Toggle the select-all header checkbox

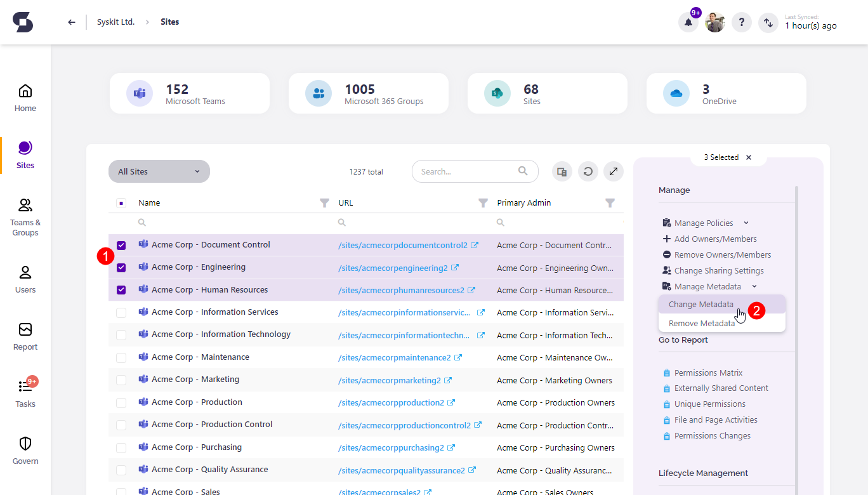[x=121, y=203]
